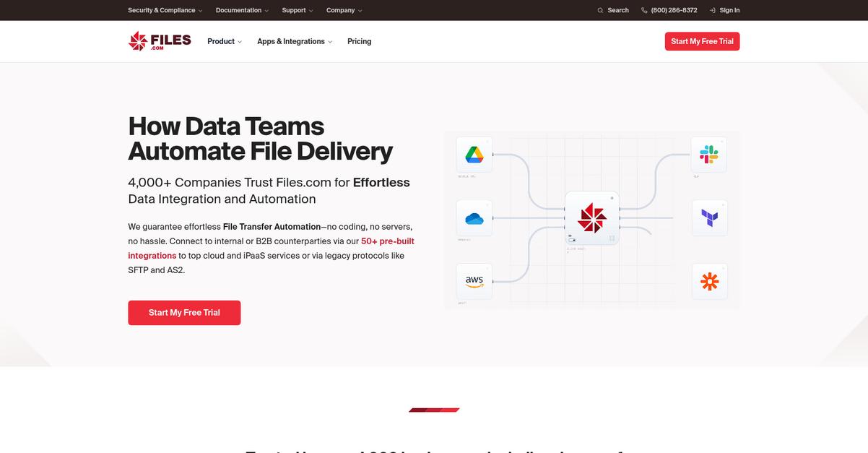Expand the Security & Compliance menu
Image resolution: width=868 pixels, height=453 pixels.
165,10
